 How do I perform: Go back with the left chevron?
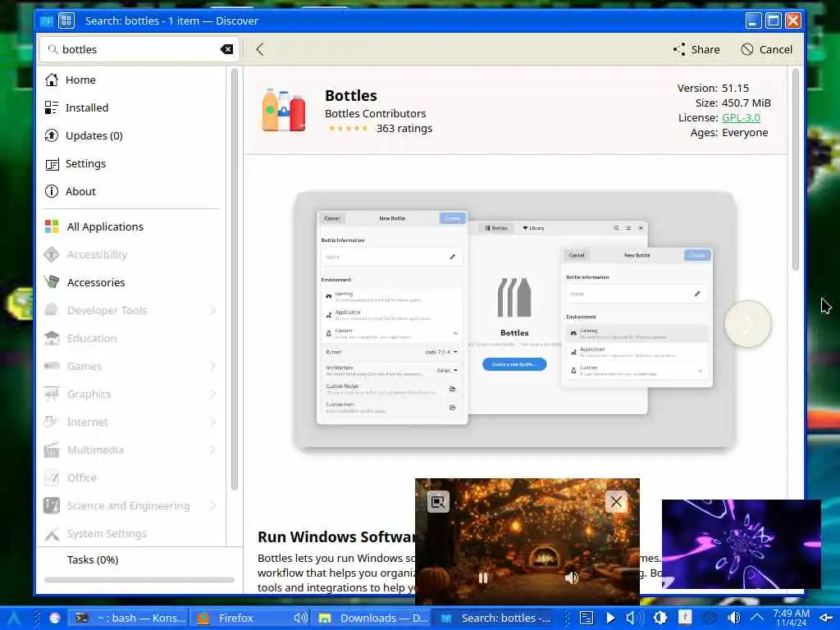(260, 49)
